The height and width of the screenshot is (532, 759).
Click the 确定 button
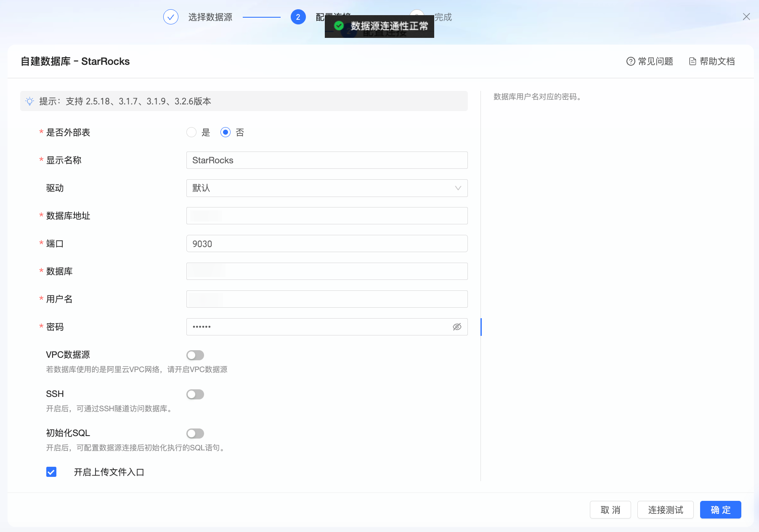(x=721, y=510)
